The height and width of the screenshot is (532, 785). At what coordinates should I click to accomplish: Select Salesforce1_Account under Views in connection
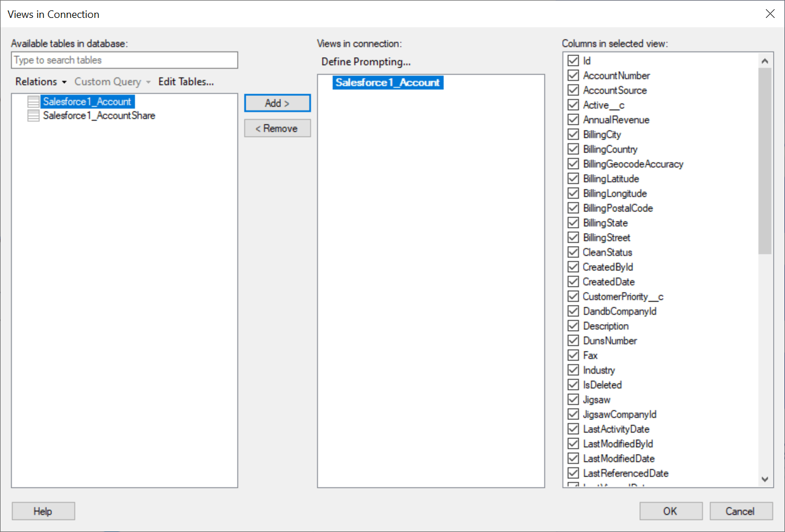point(387,82)
